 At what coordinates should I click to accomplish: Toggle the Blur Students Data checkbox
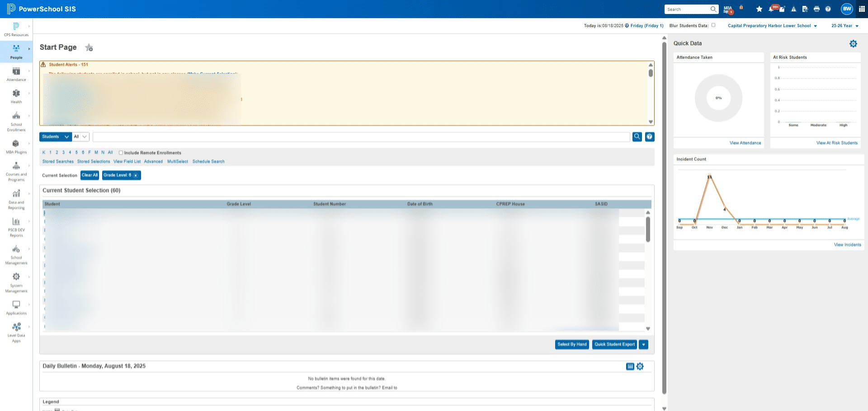click(x=713, y=25)
